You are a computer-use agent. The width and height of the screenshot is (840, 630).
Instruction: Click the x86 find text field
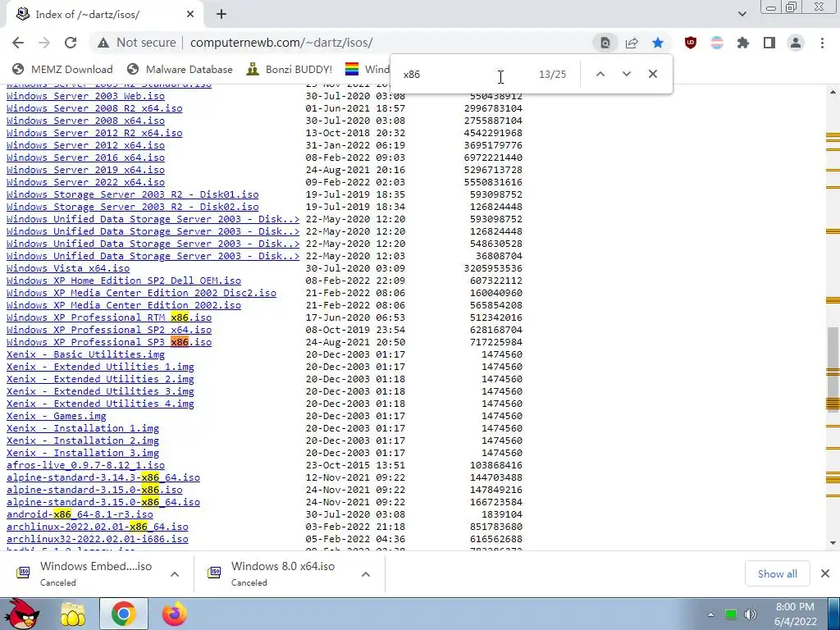pos(466,75)
